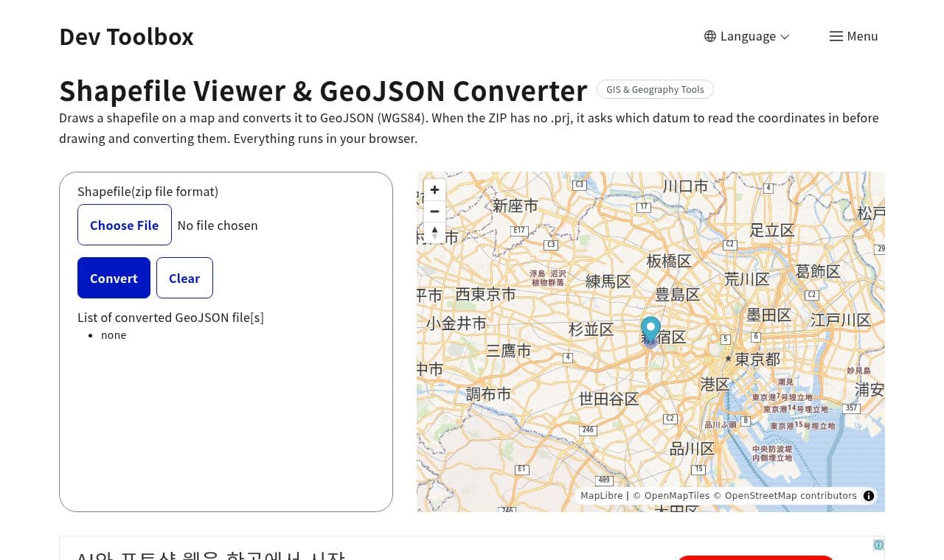This screenshot has width=944, height=560.
Task: Click the 板橋区 label on the map
Action: point(669,261)
